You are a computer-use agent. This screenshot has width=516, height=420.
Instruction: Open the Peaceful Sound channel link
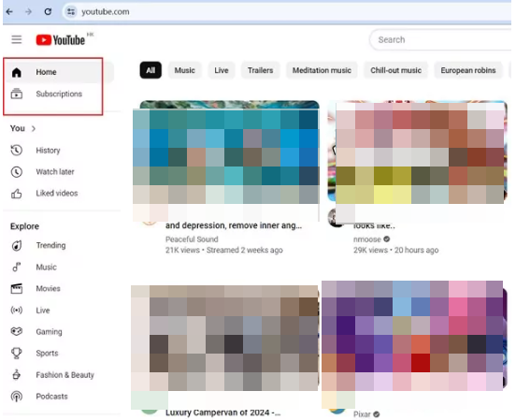(192, 239)
